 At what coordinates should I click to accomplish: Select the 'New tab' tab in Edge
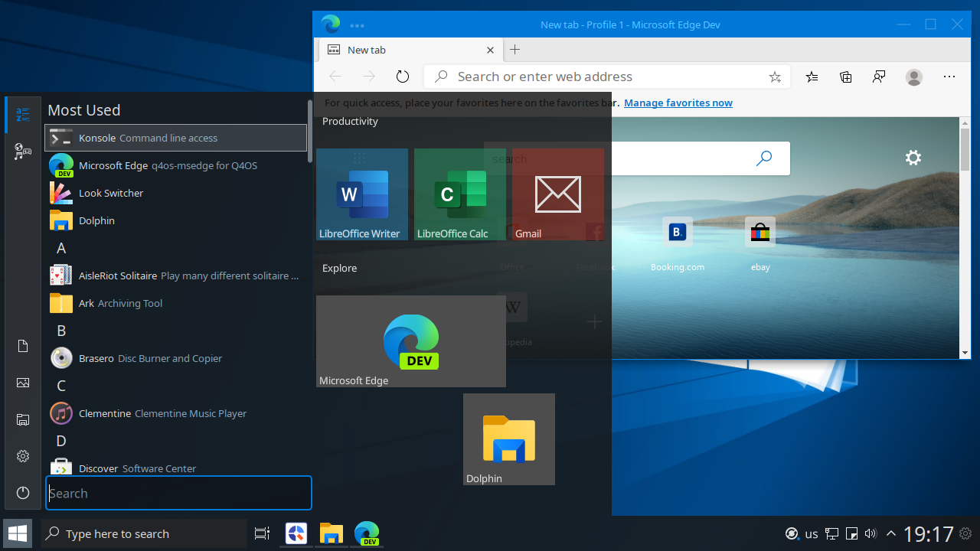pos(410,50)
